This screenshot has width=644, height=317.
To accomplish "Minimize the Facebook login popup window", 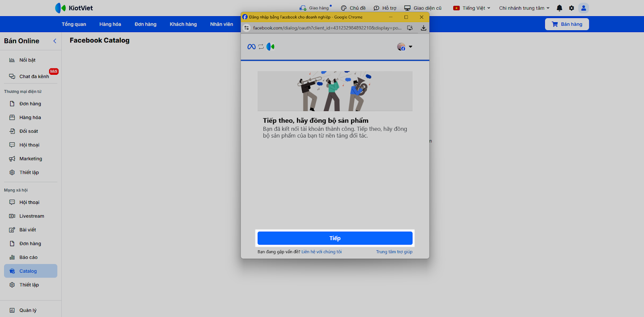I will (390, 17).
